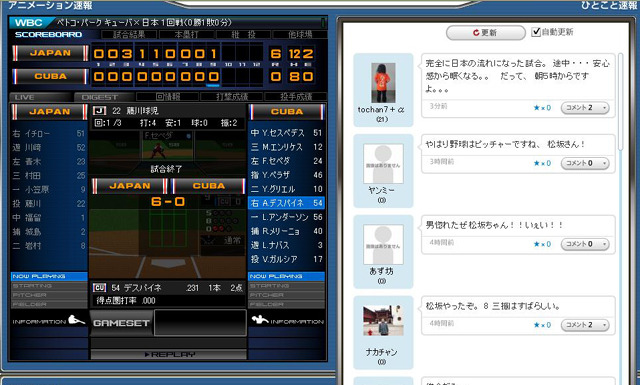Select Japan NOW PLAYING list
Screen dimensions: 640x385
49,276
